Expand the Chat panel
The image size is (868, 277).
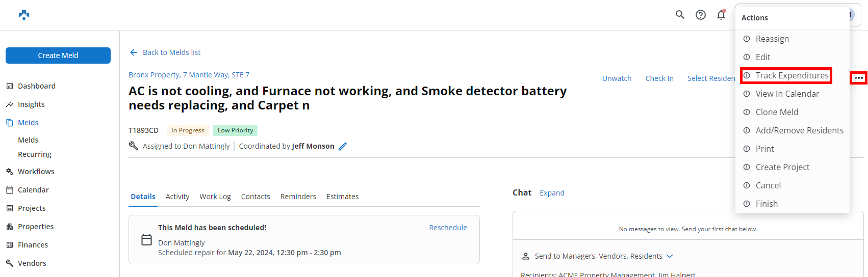coord(552,193)
